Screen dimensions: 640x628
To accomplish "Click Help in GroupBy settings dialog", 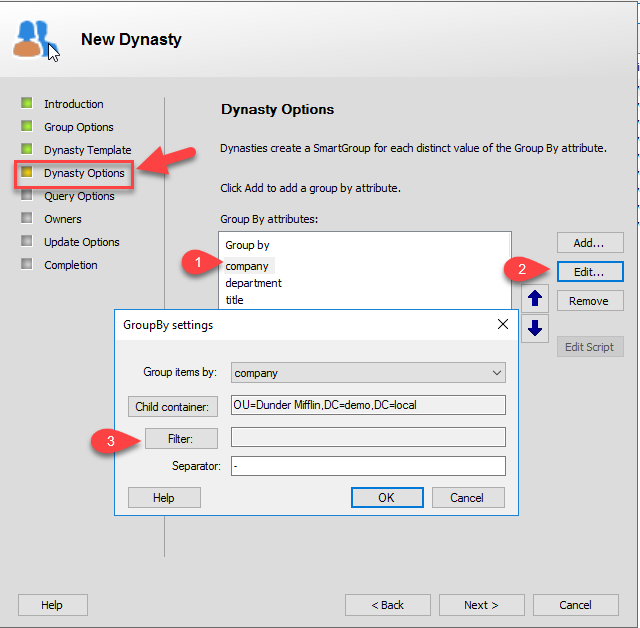I will [164, 497].
